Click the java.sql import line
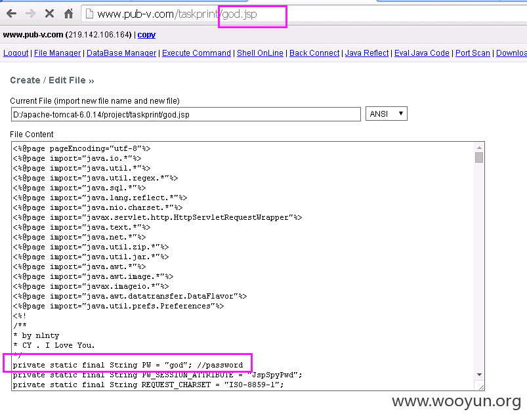 pyautogui.click(x=79, y=188)
